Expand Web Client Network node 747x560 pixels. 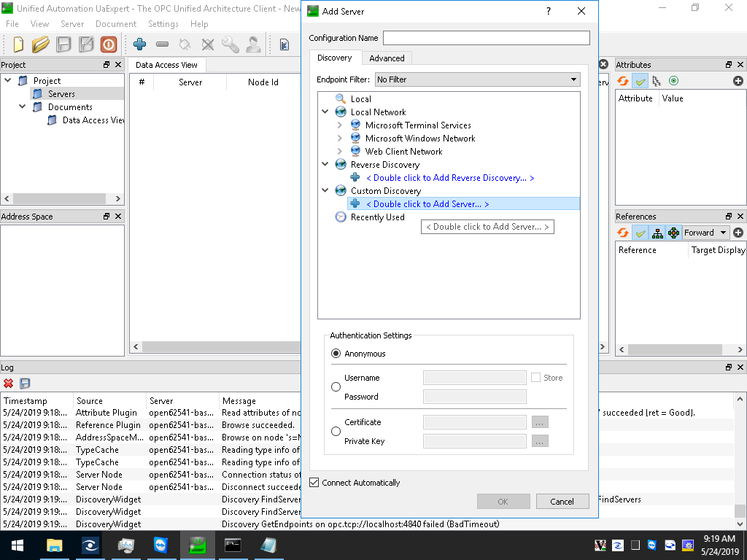point(339,152)
